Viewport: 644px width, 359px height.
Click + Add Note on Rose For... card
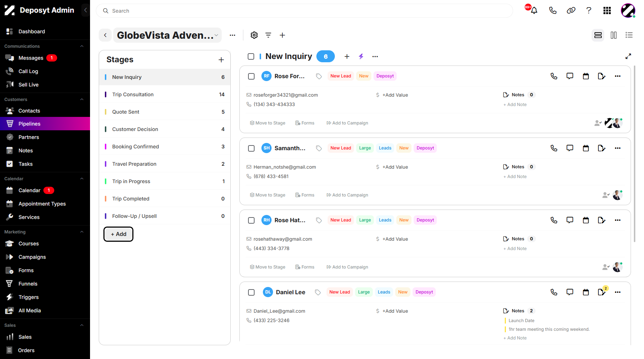coord(515,105)
